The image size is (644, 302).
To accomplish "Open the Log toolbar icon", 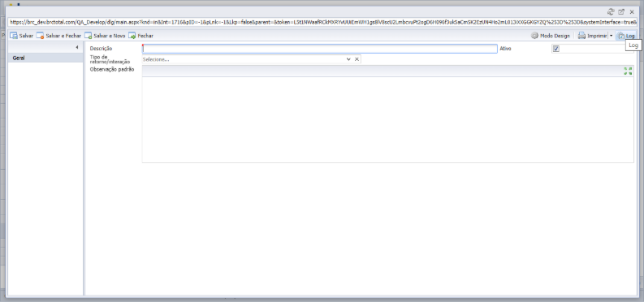I will (x=621, y=36).
